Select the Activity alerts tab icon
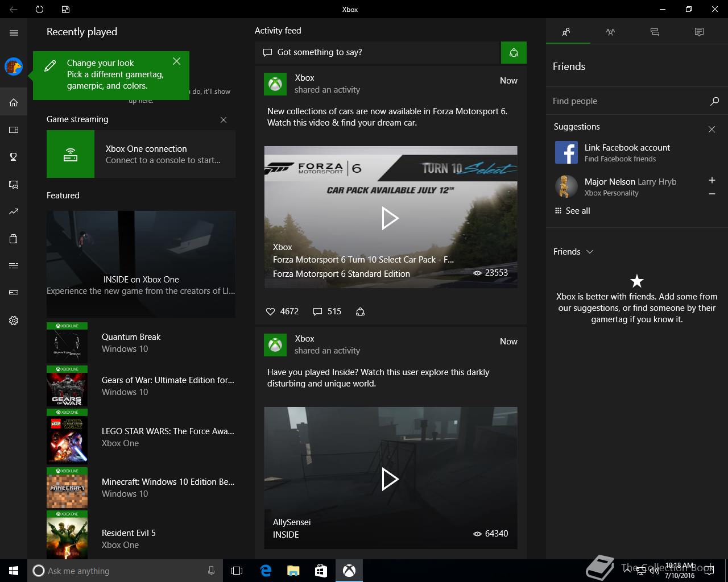Viewport: 728px width, 582px height. [x=699, y=32]
